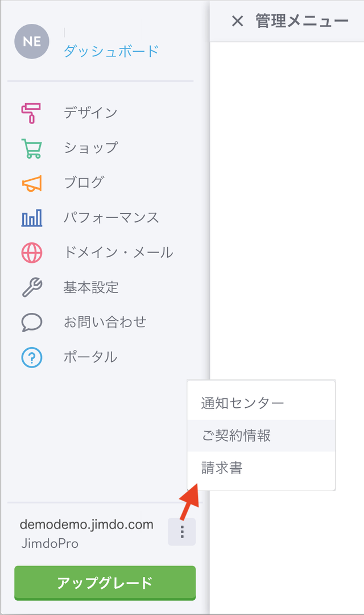The image size is (364, 615).
Task: Click the green アップグレード button
Action: [105, 583]
